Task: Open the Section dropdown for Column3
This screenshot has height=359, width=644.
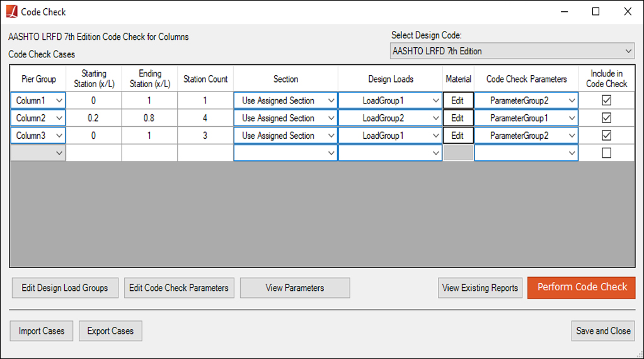Action: [x=285, y=135]
